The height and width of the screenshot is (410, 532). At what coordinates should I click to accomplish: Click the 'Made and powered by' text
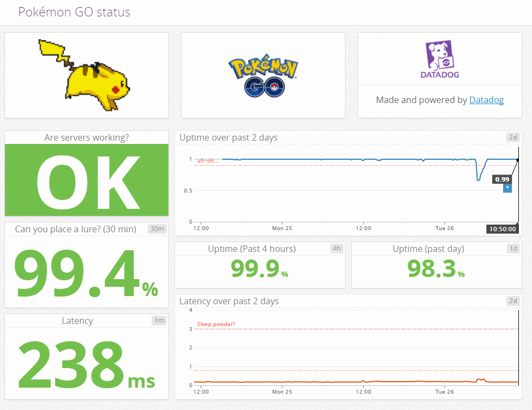pyautogui.click(x=421, y=100)
